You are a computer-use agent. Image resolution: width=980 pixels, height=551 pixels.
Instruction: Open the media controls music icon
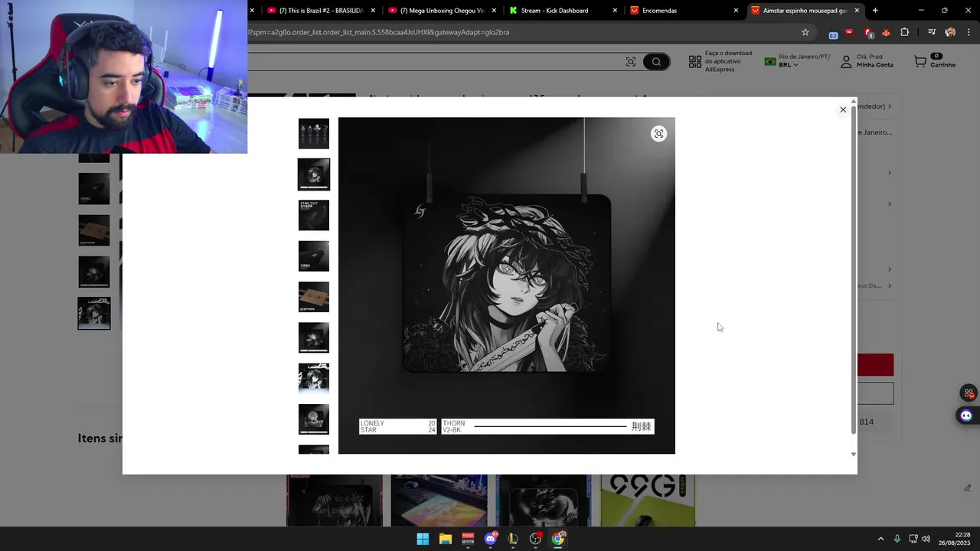(x=932, y=32)
